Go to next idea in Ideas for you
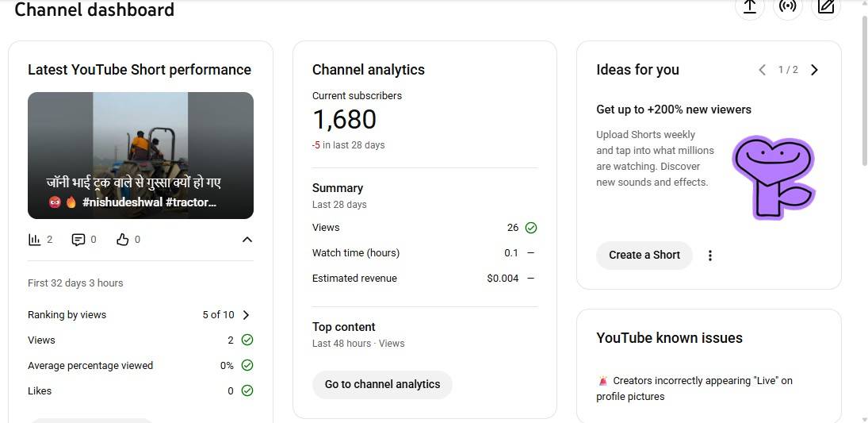The image size is (868, 423). 814,70
